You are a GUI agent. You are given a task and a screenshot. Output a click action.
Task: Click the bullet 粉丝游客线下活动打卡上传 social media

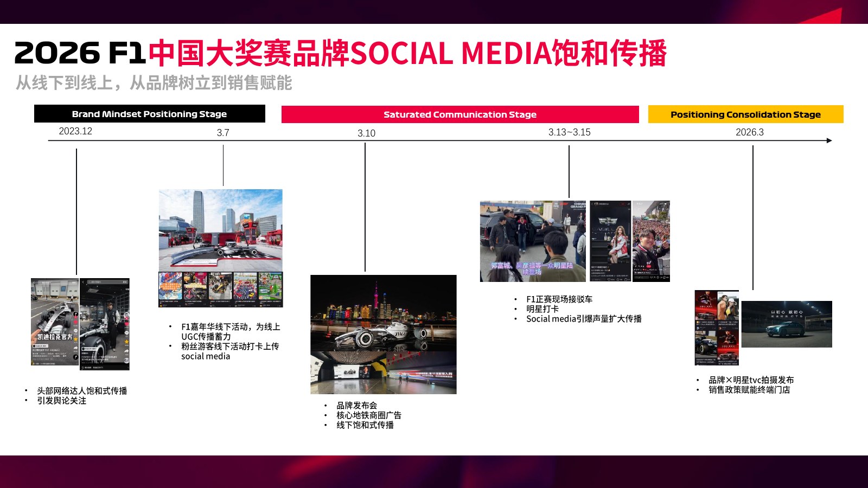pyautogui.click(x=230, y=351)
